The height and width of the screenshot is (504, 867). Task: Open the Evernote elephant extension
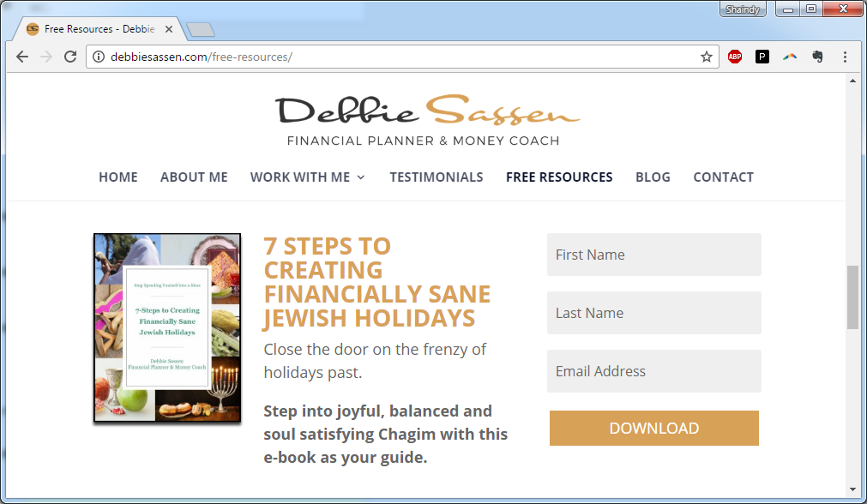pyautogui.click(x=817, y=57)
